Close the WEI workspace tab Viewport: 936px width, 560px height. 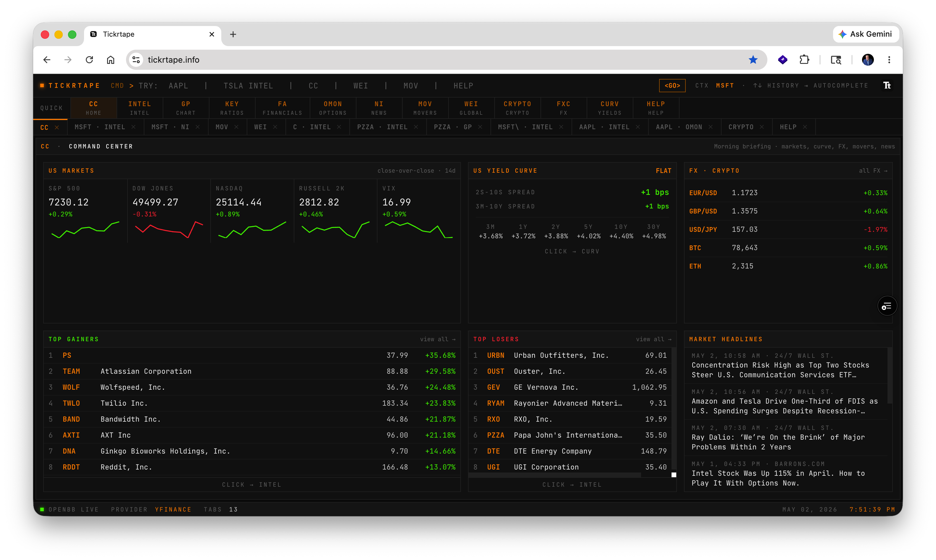click(275, 127)
